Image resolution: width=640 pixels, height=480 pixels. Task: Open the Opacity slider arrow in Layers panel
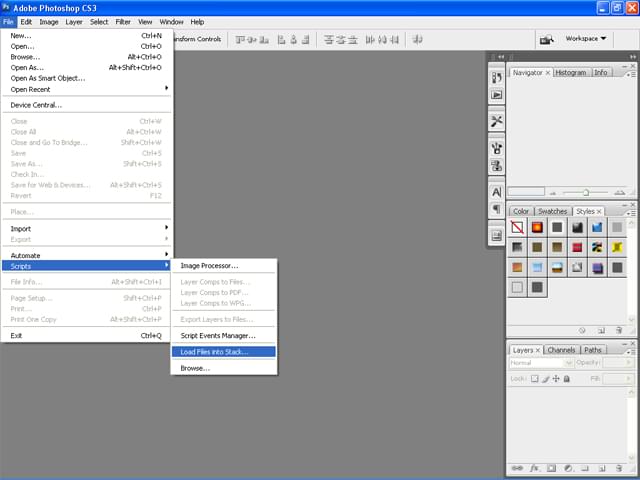pyautogui.click(x=628, y=362)
